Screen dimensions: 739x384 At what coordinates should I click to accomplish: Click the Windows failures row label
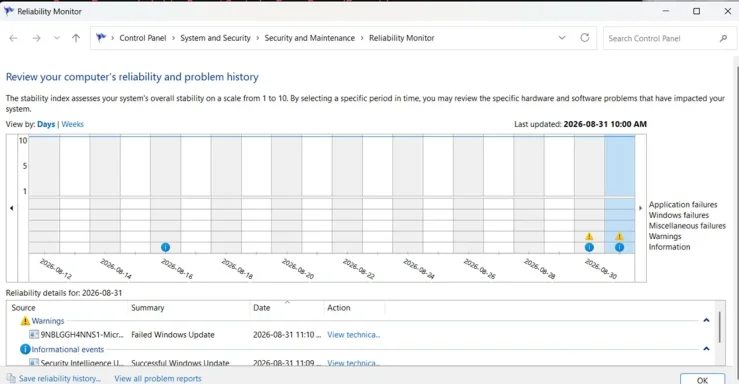pyautogui.click(x=679, y=215)
